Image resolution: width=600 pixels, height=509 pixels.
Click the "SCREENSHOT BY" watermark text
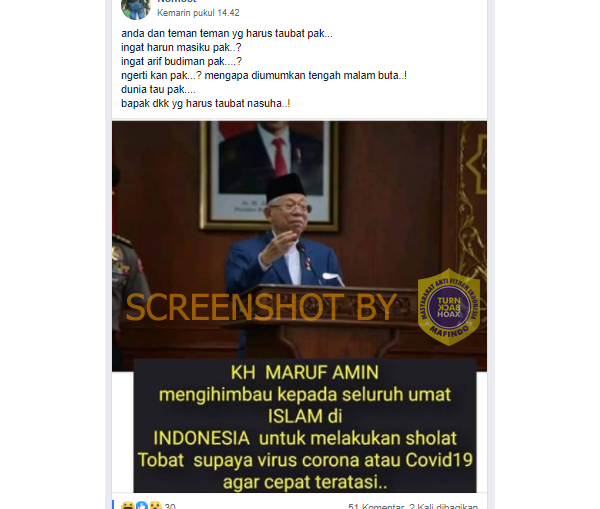point(261,307)
